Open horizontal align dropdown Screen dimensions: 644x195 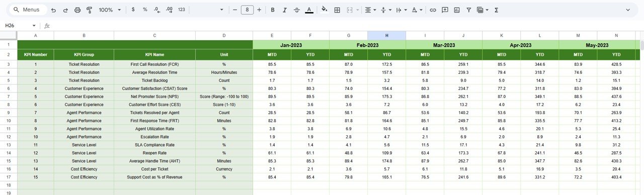tap(370, 10)
